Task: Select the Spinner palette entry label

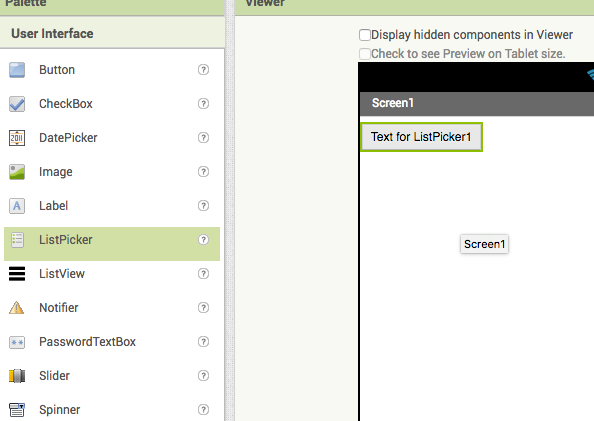Action: (59, 410)
